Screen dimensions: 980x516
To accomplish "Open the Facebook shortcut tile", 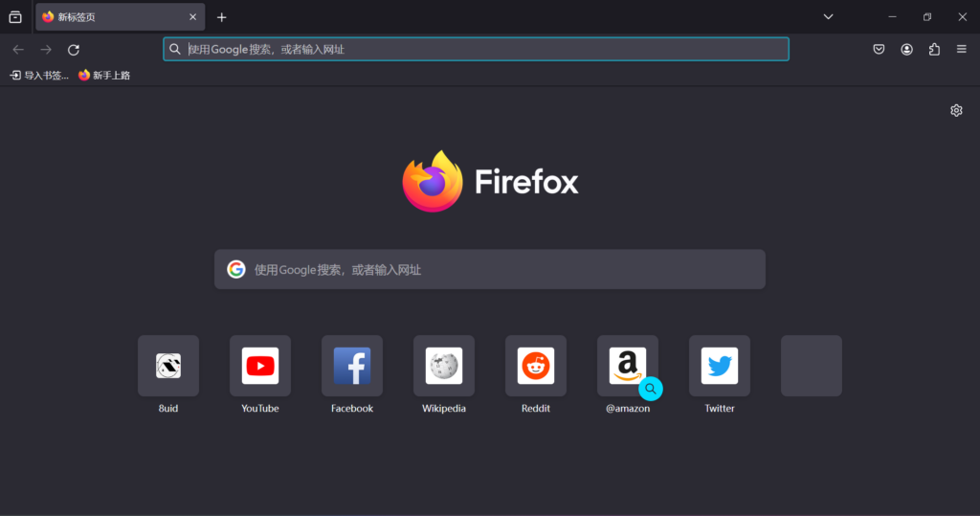I will pos(352,366).
